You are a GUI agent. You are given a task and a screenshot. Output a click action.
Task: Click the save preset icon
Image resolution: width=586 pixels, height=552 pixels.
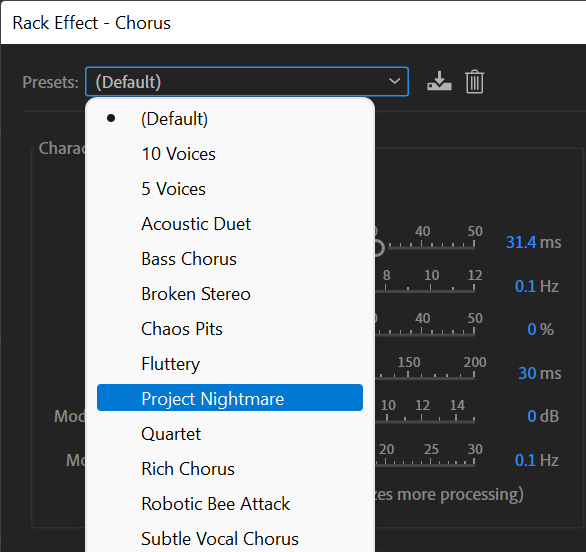click(x=439, y=81)
